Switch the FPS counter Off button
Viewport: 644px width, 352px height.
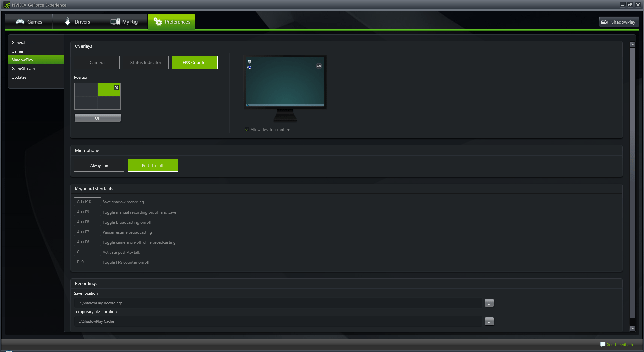(98, 118)
